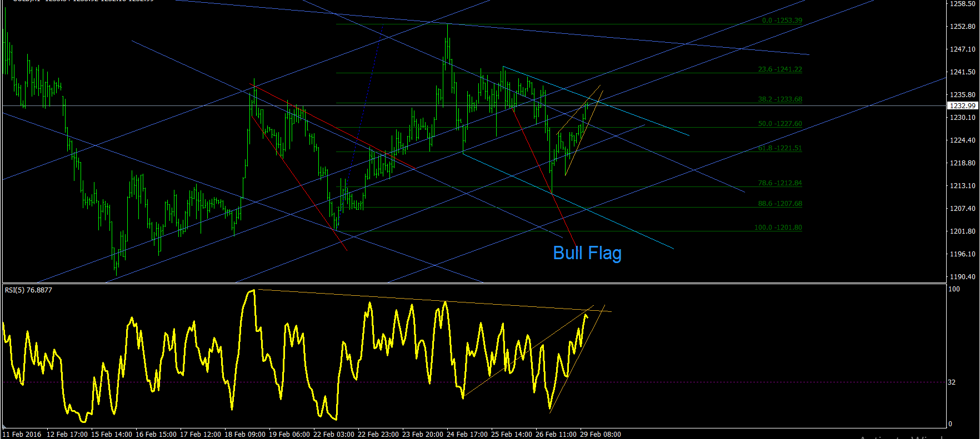Viewport: 980px width, 439px height.
Task: Select Fibonacci label "78.6 -1212.84"
Action: (780, 183)
